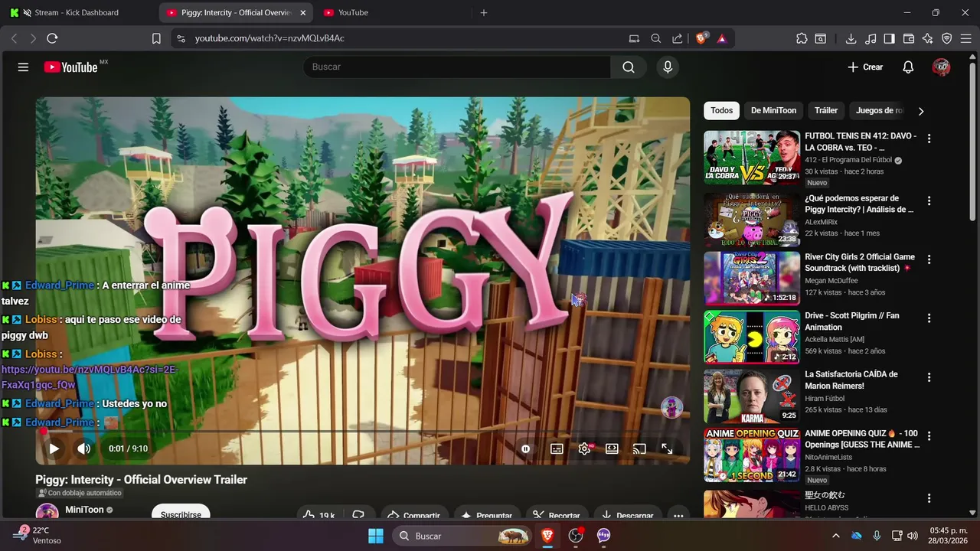980x551 pixels.
Task: Toggle autoplay switch in the player
Action: [x=526, y=449]
